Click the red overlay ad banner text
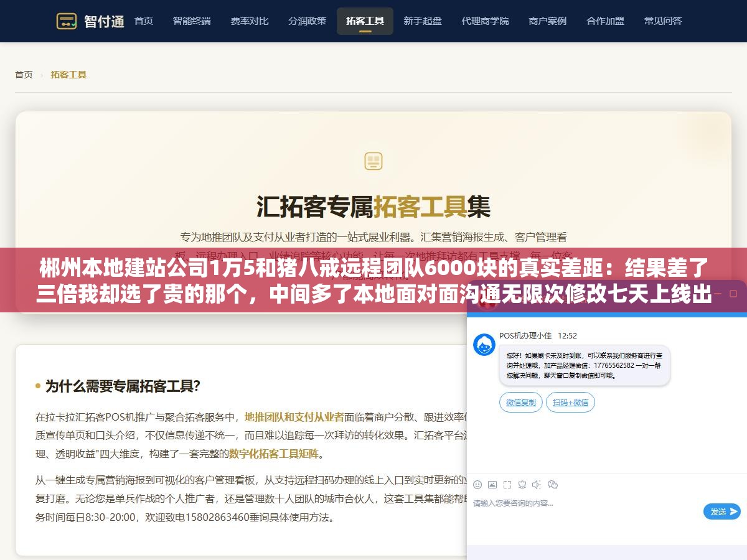The image size is (747, 560). pos(374,281)
